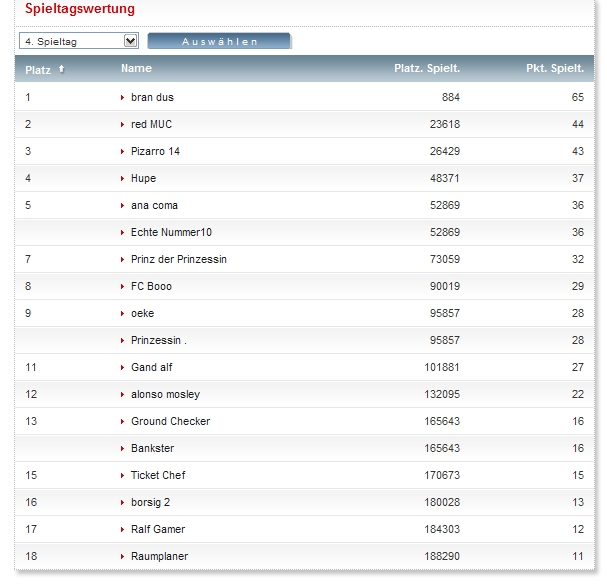Screen dimensions: 607x587
Task: Open the Ticket Chef entry
Action: 158,476
